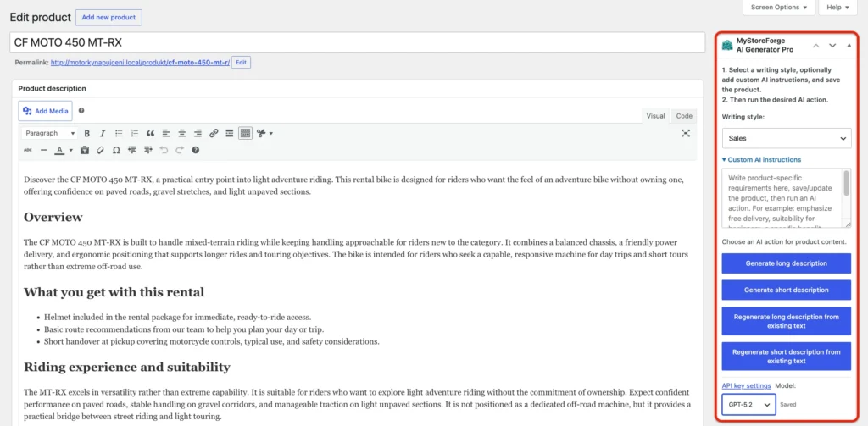868x426 pixels.
Task: Click the Add new product button
Action: 108,18
